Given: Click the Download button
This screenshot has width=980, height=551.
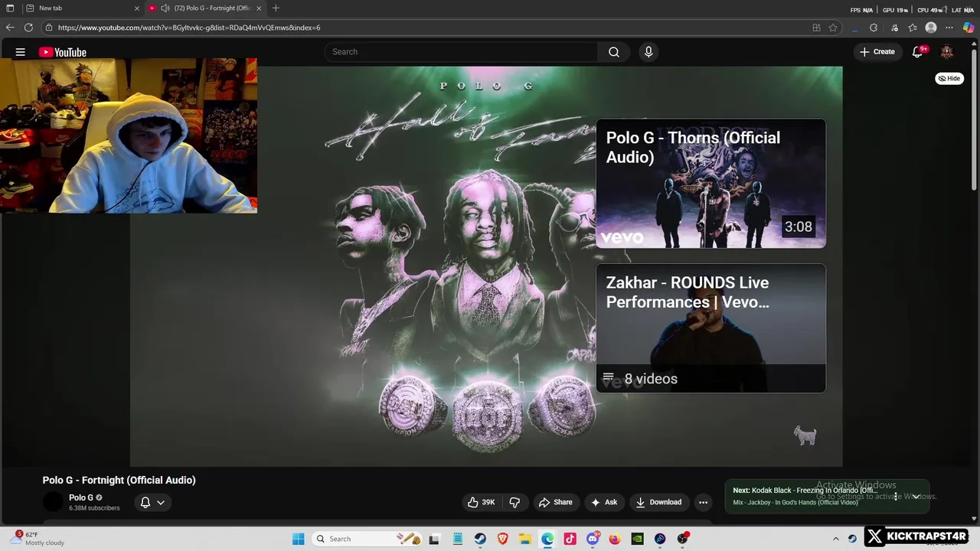Looking at the screenshot, I should [x=658, y=502].
